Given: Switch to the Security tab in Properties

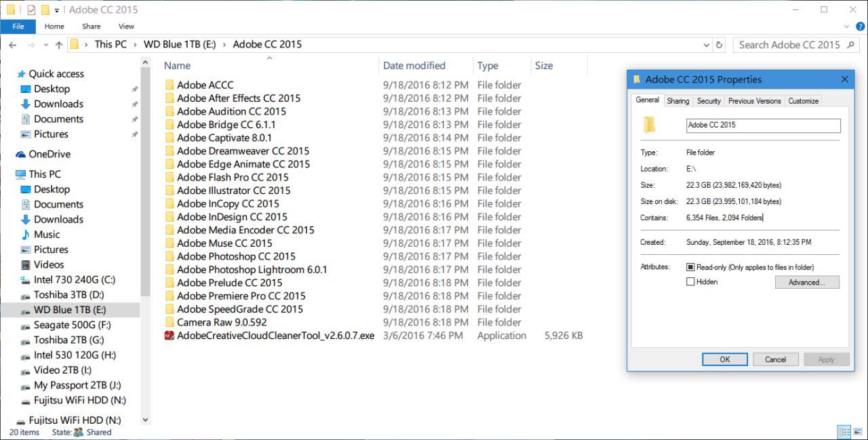Looking at the screenshot, I should point(709,101).
